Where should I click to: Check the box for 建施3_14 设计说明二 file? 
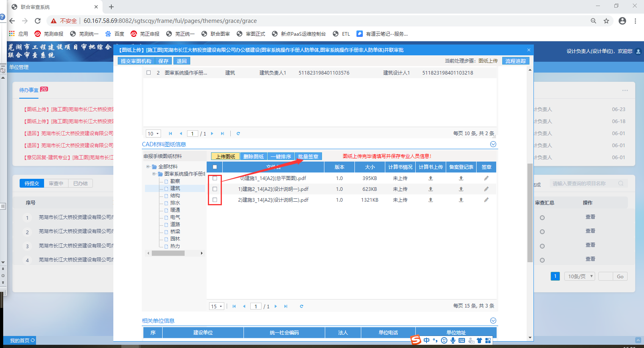(215, 200)
